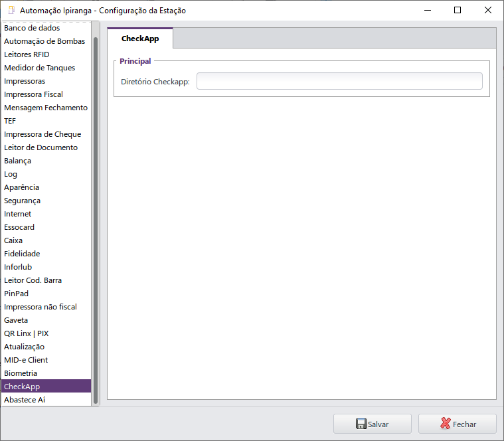Select highlighted CheckApp sidebar item

click(46, 387)
